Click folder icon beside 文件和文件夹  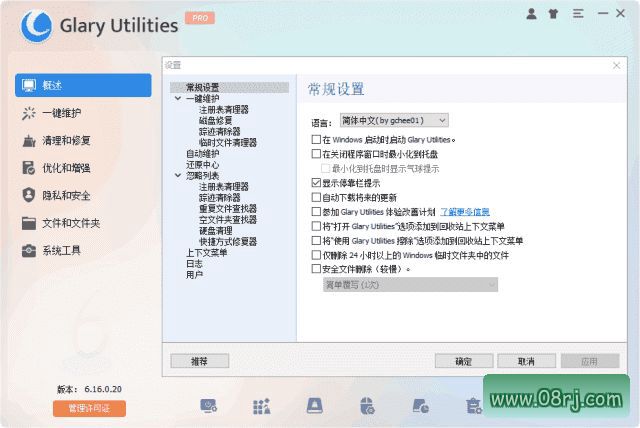click(x=29, y=223)
